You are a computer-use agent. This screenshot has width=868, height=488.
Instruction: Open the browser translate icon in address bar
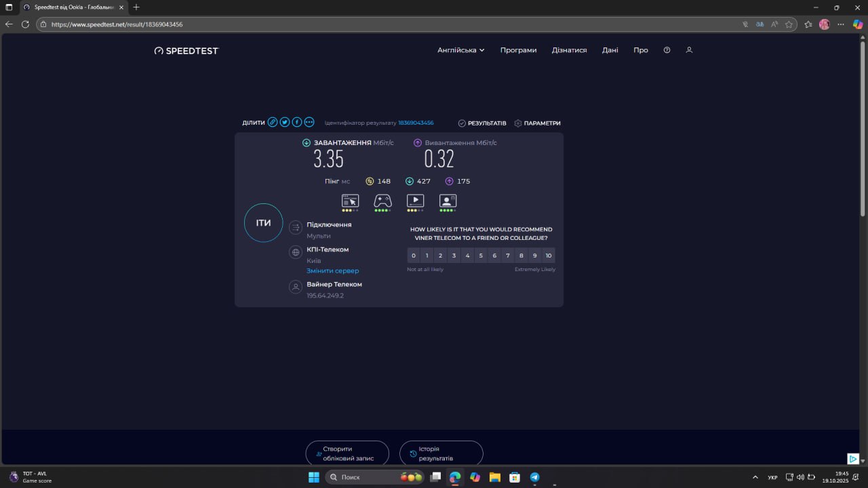[759, 24]
